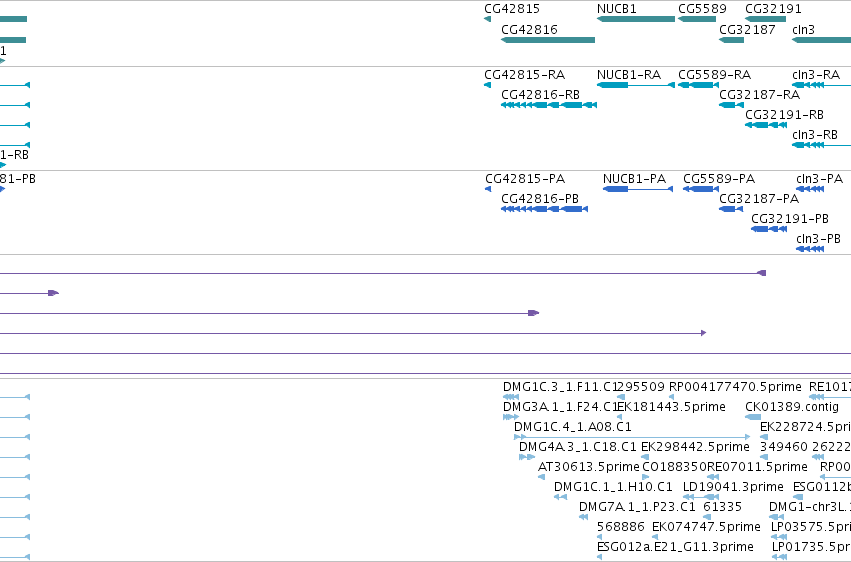Screen dimensions: 851x562
Task: Click the CG5589-PA protein label
Action: (x=719, y=178)
